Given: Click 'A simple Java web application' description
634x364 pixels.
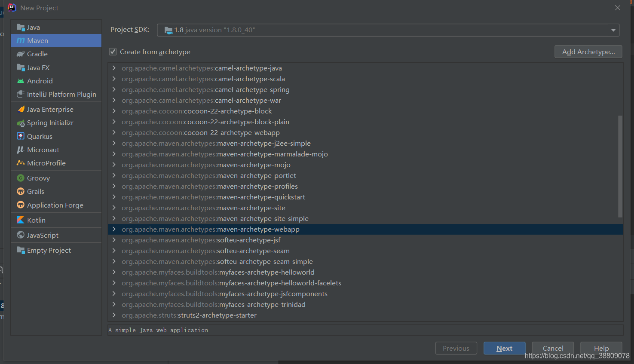Looking at the screenshot, I should point(158,330).
